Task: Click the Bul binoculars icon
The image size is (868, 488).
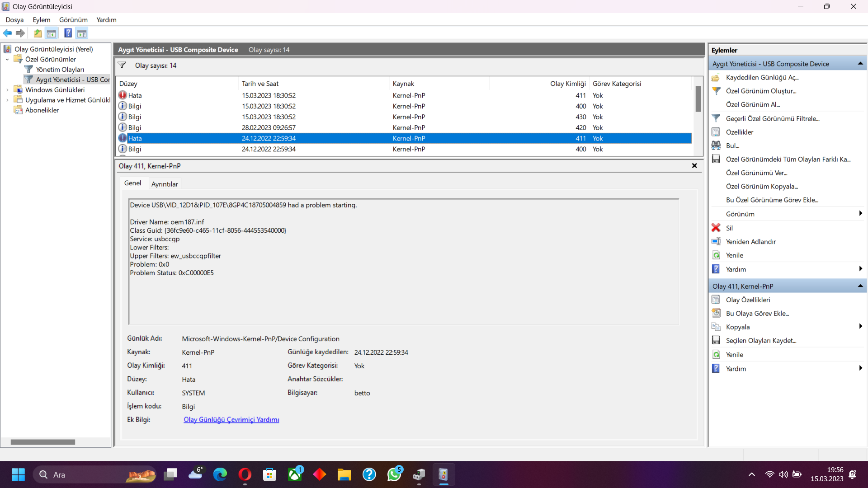Action: [x=716, y=145]
